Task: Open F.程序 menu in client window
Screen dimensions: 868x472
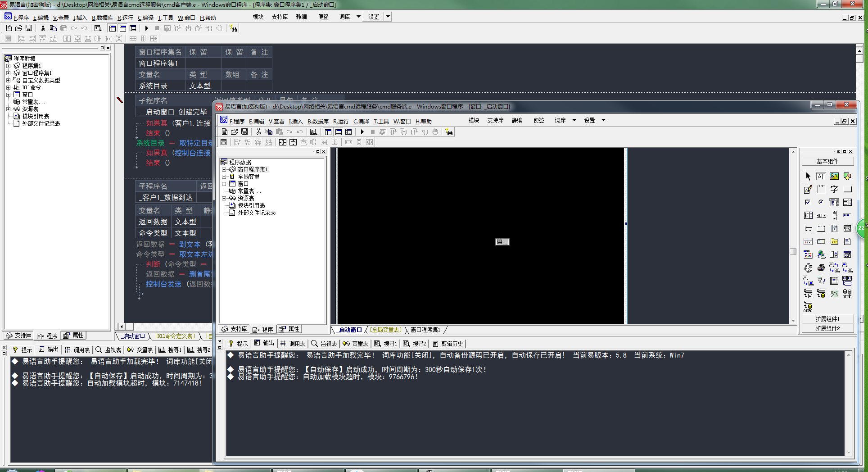Action: pos(21,18)
